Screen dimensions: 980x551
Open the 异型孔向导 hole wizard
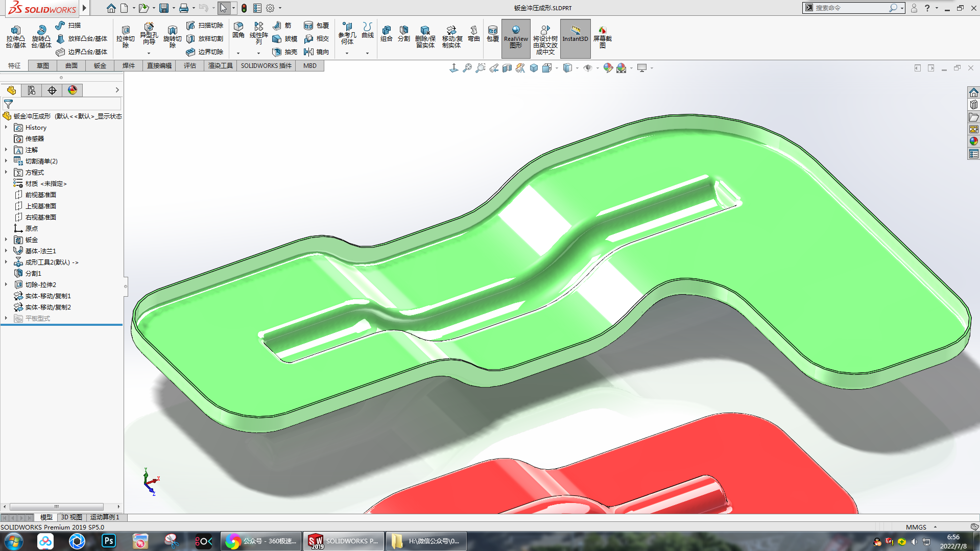click(149, 34)
